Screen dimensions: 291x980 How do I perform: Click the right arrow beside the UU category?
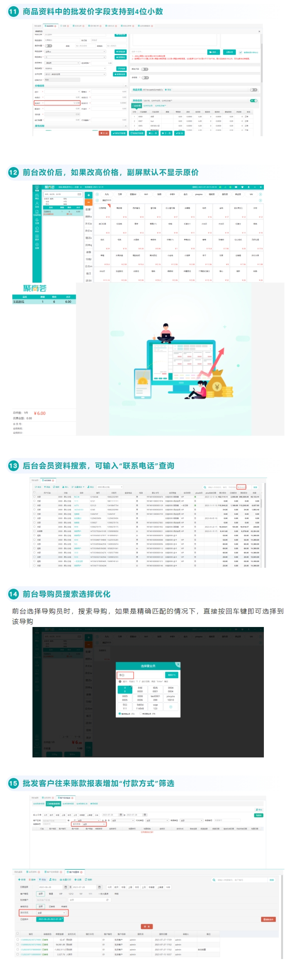coord(261,194)
